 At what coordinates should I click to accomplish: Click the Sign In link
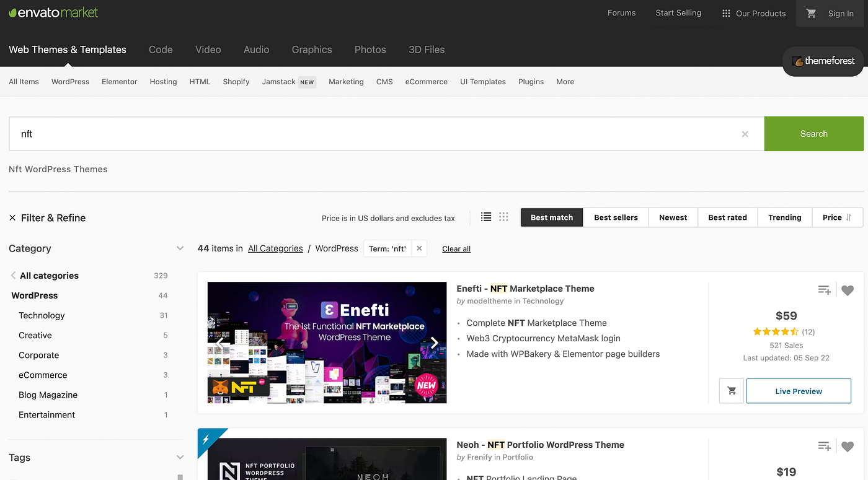coord(841,14)
